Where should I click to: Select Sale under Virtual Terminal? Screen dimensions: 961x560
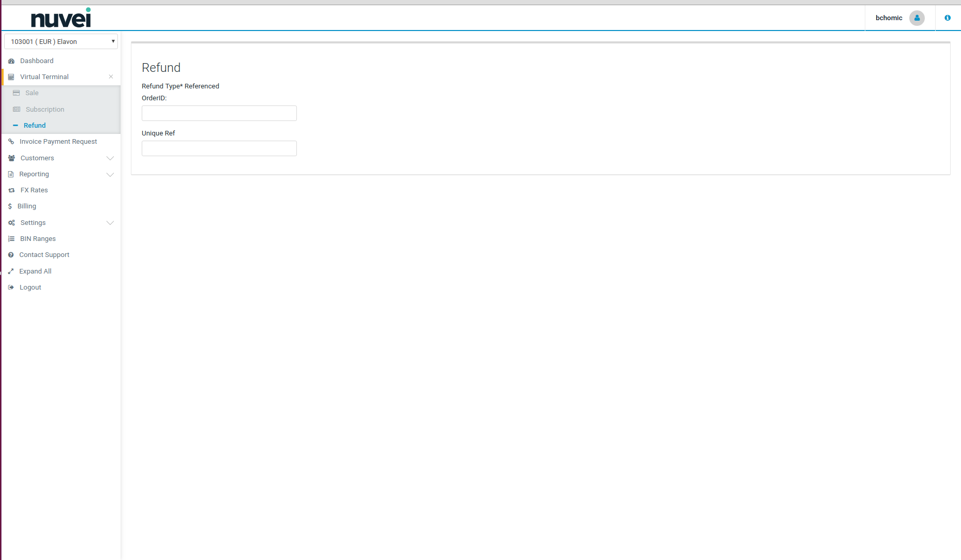[x=32, y=93]
